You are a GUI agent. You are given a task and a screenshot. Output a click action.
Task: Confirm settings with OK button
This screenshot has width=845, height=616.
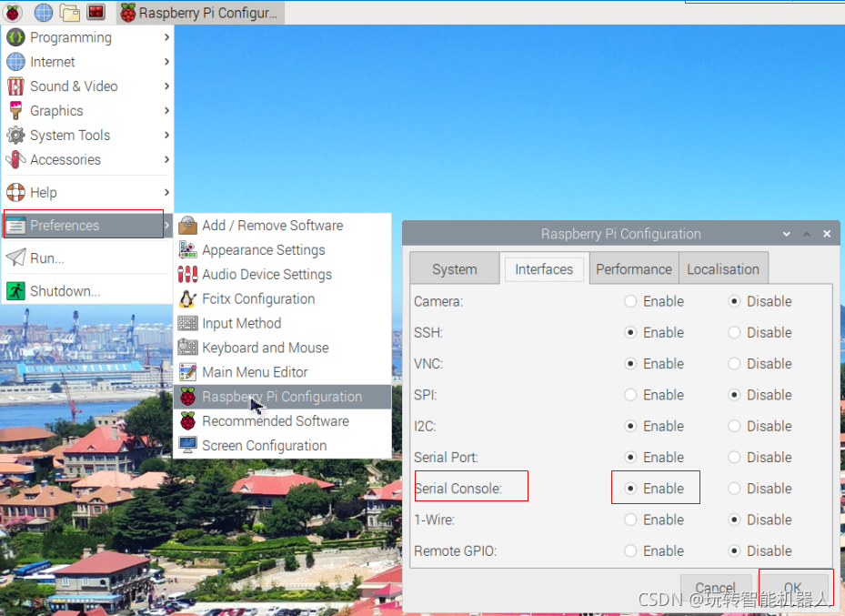793,588
